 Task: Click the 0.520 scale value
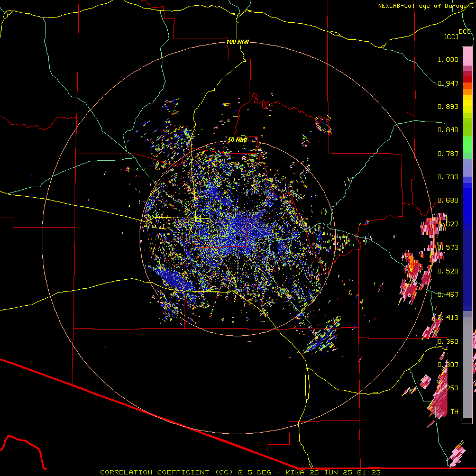(448, 271)
